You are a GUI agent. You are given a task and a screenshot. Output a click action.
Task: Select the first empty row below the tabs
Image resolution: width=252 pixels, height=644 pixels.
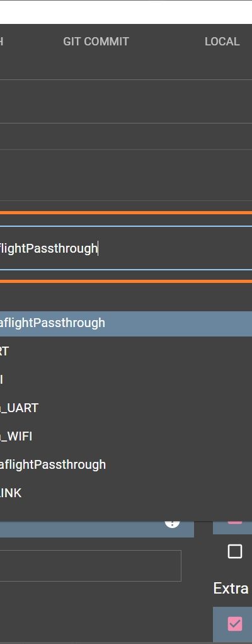[x=126, y=101]
